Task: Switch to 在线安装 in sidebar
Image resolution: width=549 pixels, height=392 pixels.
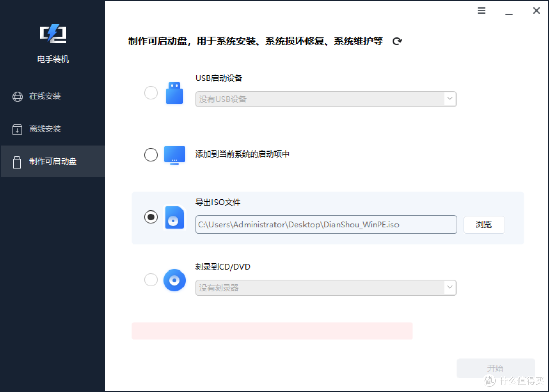Action: click(x=52, y=96)
